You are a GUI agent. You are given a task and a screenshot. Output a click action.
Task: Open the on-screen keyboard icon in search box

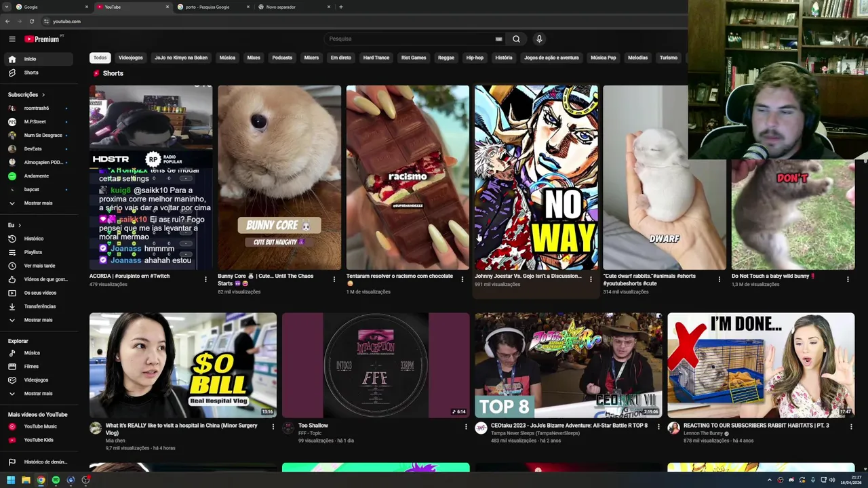point(498,39)
